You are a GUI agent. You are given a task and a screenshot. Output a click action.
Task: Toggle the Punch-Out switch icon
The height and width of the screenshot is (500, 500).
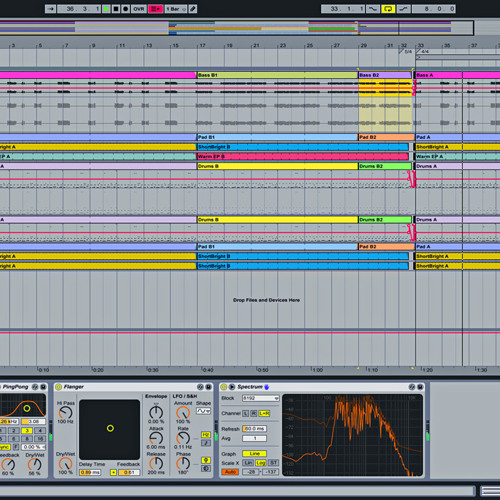(x=403, y=9)
